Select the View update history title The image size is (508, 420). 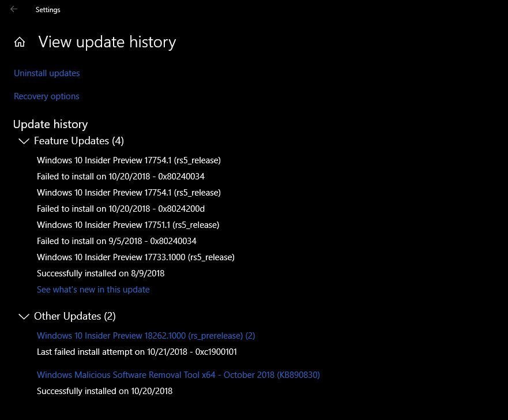[x=107, y=42]
